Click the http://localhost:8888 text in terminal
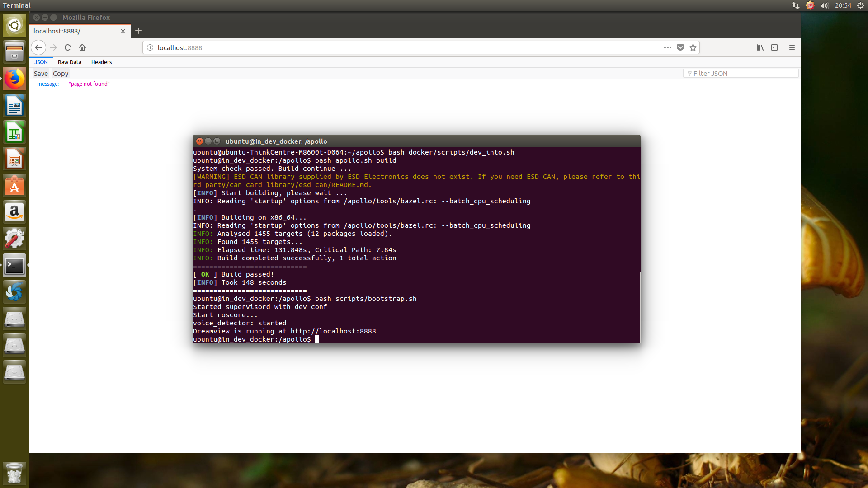The image size is (868, 488). pyautogui.click(x=333, y=331)
